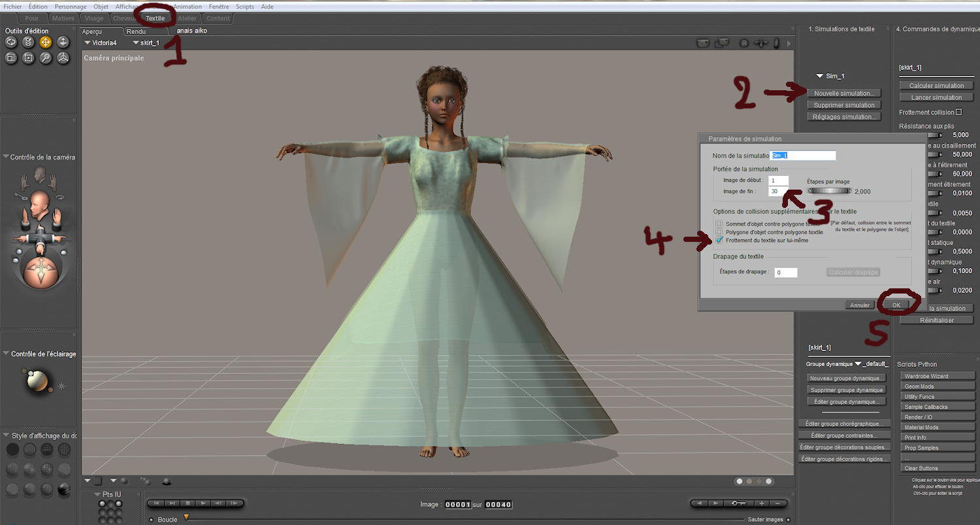Click Calculer simulation button
Screen dimensions: 980x525
(x=936, y=86)
